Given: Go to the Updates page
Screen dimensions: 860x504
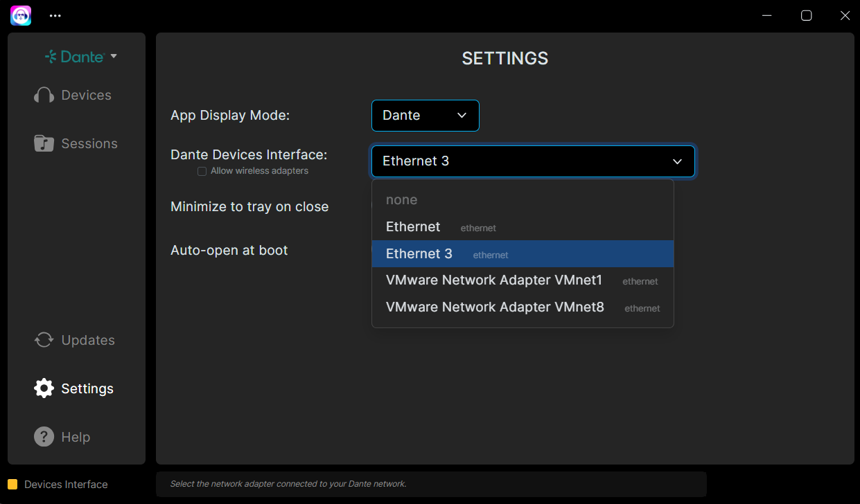Looking at the screenshot, I should (76, 340).
